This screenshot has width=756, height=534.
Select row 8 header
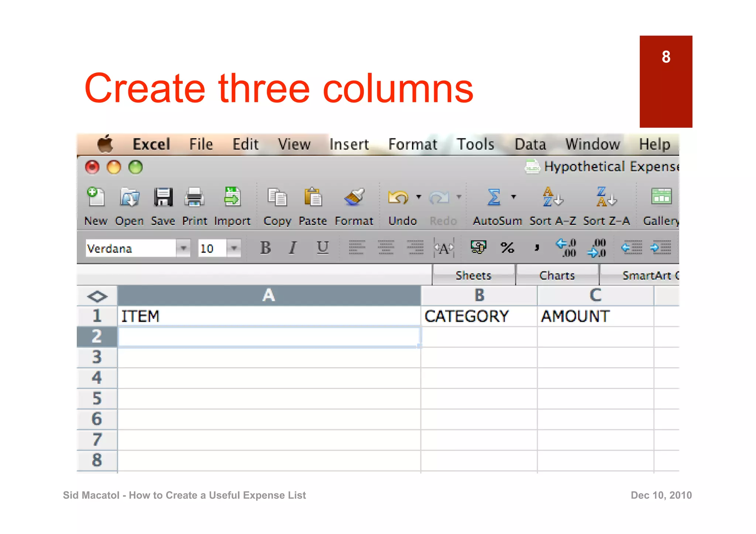97,460
